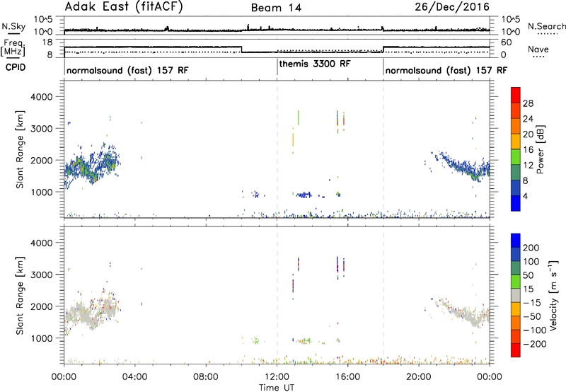This screenshot has width=566, height=392.
Task: Click the first 'normalsound (fast) 157 RF' label
Action: tap(127, 70)
